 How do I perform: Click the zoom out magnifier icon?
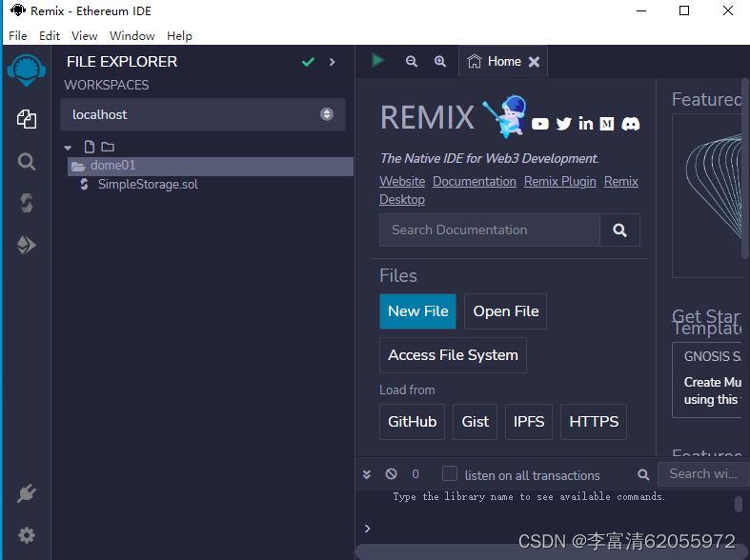412,61
